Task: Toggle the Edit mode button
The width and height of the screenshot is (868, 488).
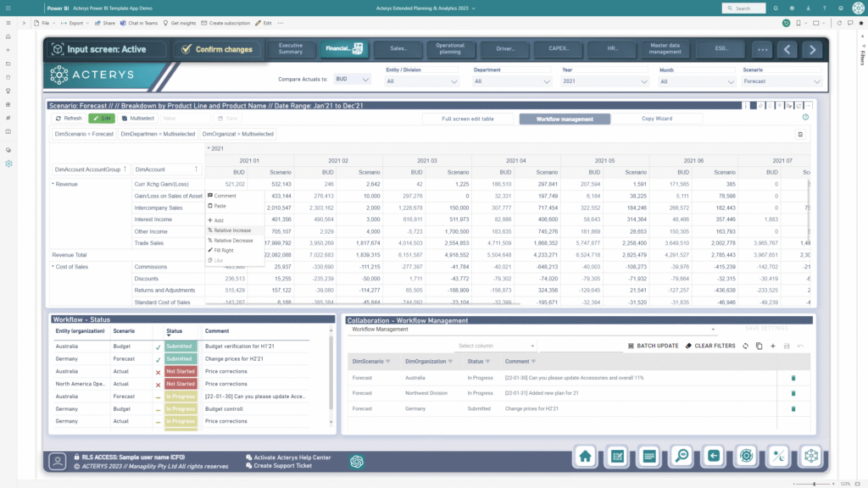Action: 102,119
